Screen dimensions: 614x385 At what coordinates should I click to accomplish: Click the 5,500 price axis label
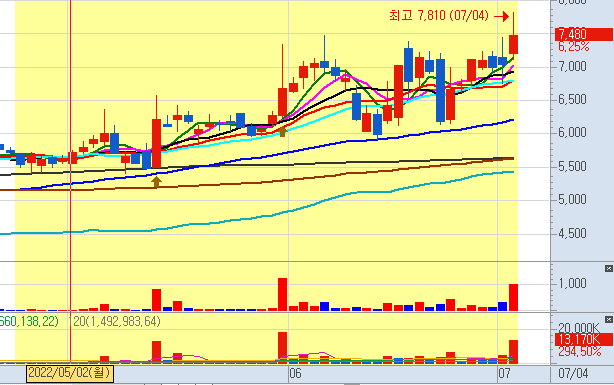tap(572, 166)
